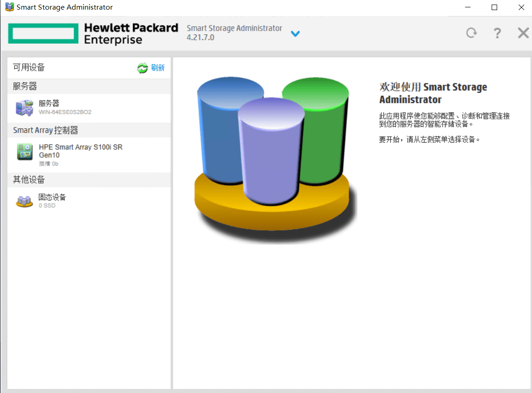Select the 固态设备 0 SSD entry

[52, 201]
